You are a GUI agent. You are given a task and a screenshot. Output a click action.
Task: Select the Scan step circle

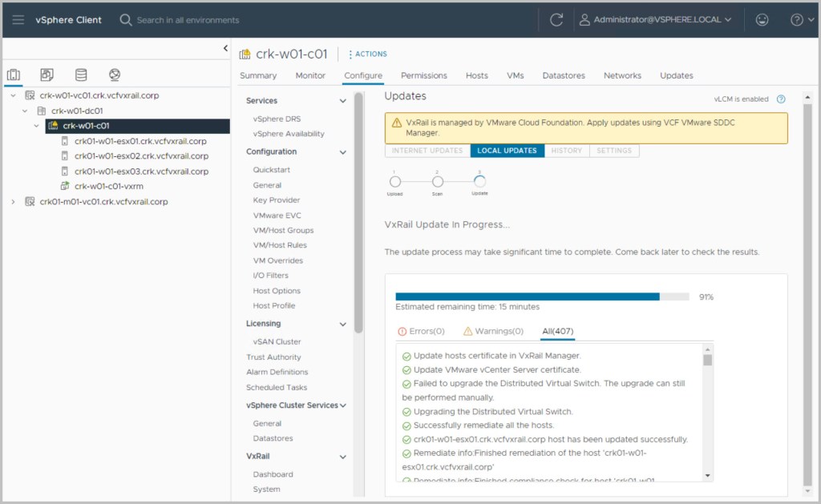click(438, 182)
